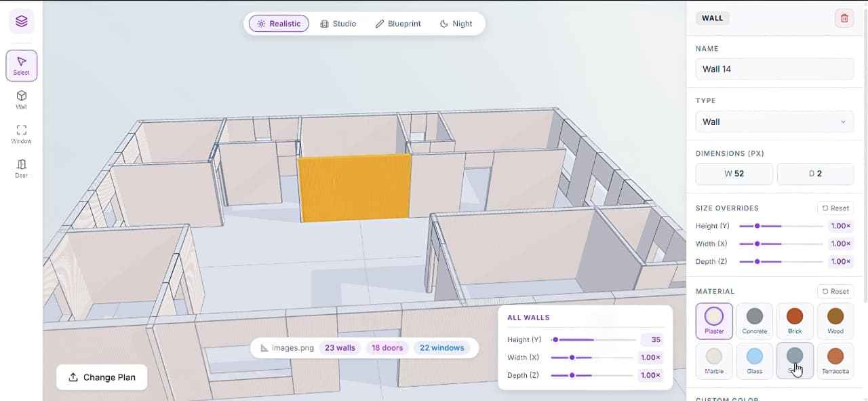
Task: Select the Window tool
Action: (21, 134)
